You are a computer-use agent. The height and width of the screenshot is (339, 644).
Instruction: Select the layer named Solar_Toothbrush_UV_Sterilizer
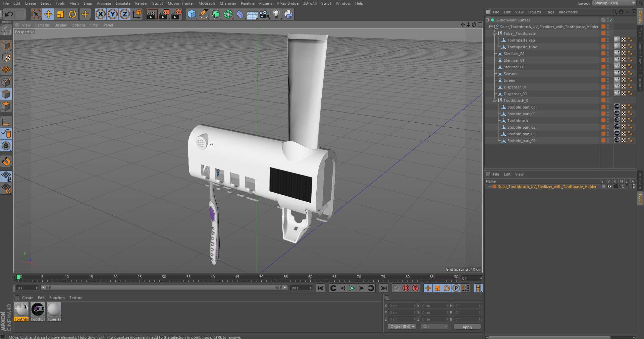(x=547, y=187)
